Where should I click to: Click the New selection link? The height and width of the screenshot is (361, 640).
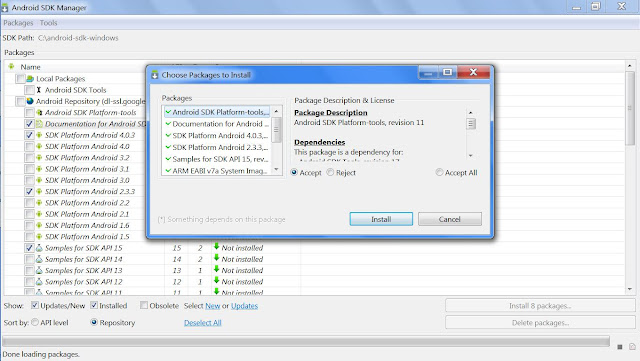click(x=212, y=306)
